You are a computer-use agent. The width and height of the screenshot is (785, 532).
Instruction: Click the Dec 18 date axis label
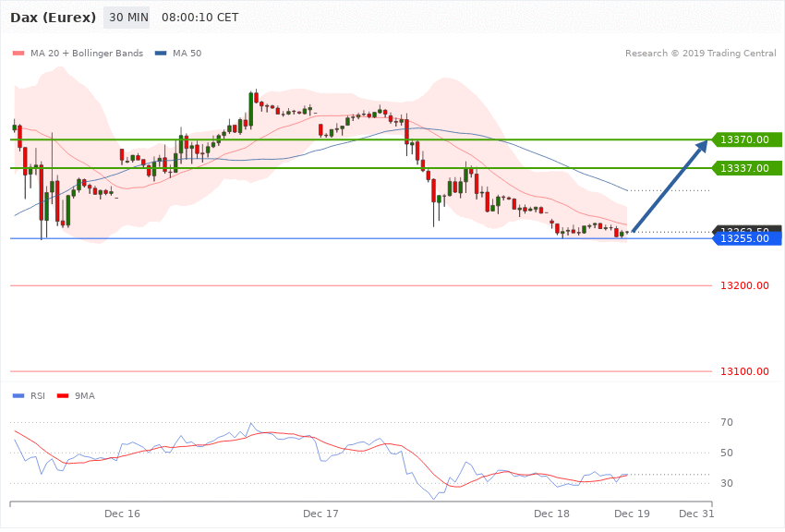tap(551, 514)
